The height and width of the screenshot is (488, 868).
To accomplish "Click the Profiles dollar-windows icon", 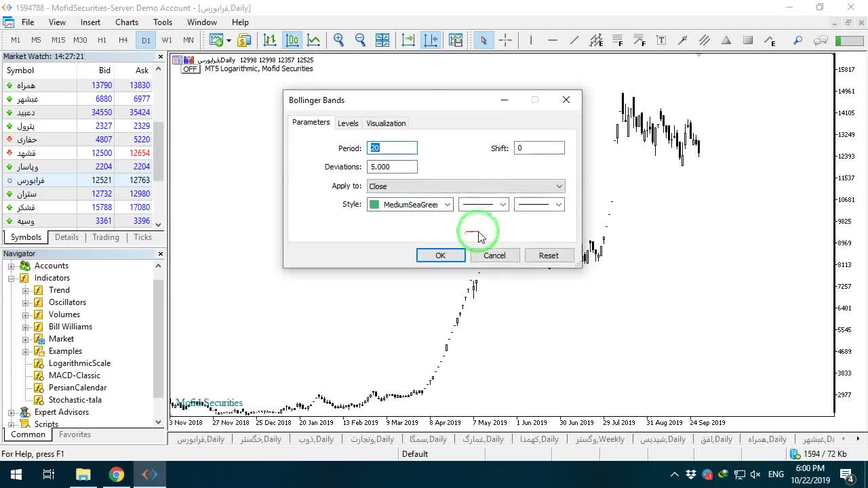I will tap(244, 40).
